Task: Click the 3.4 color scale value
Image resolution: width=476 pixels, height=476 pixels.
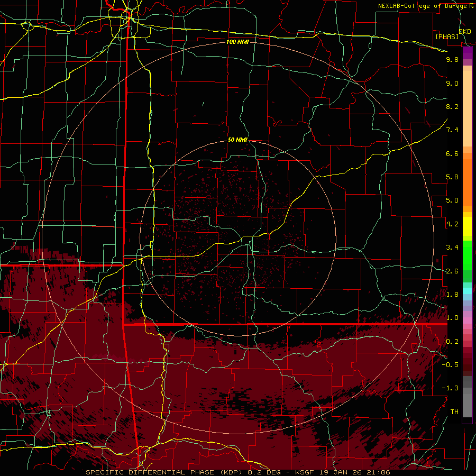Action: pos(452,248)
